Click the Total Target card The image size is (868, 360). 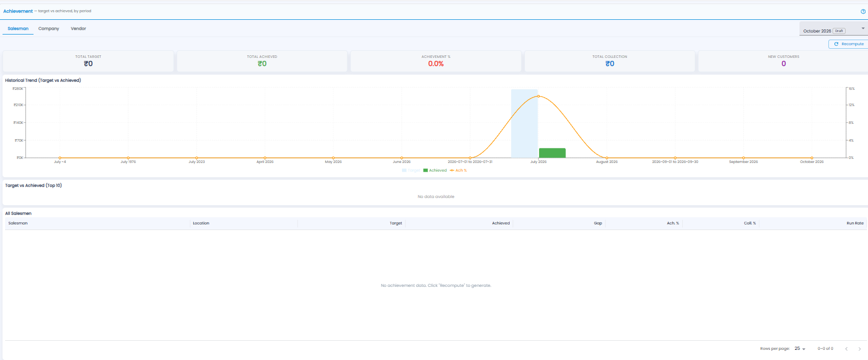(88, 61)
